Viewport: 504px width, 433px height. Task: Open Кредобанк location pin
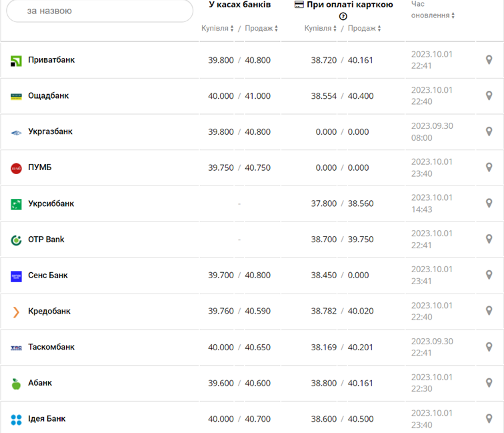click(489, 312)
